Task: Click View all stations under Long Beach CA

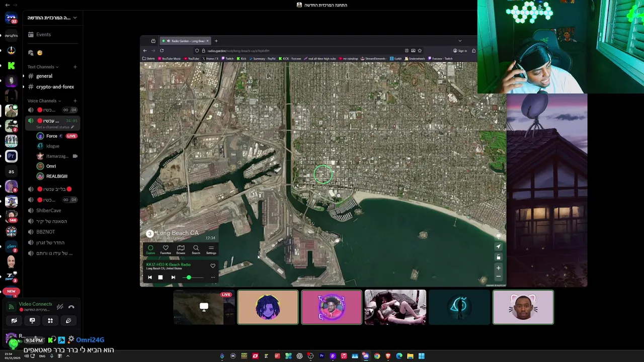Action: pyautogui.click(x=170, y=238)
